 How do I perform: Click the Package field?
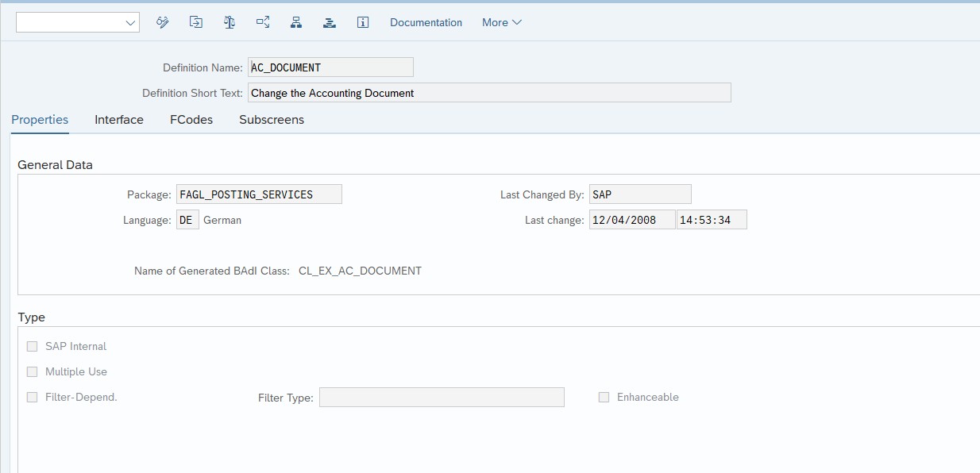(x=259, y=194)
